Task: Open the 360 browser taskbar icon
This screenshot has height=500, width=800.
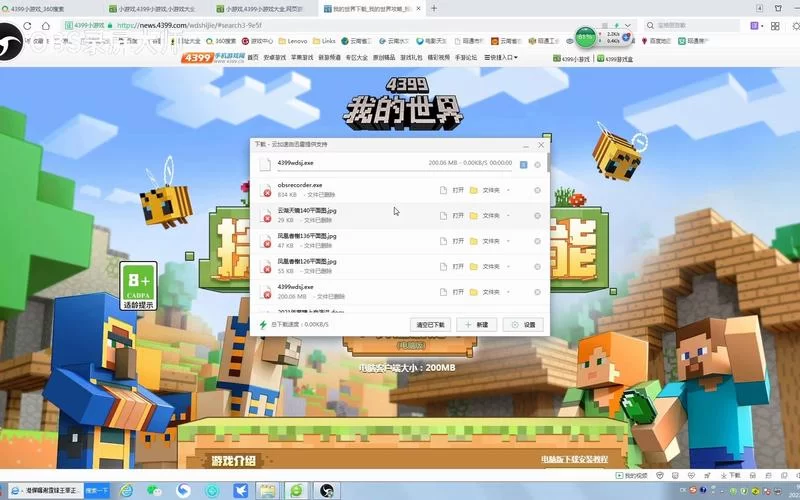Action: pos(296,491)
